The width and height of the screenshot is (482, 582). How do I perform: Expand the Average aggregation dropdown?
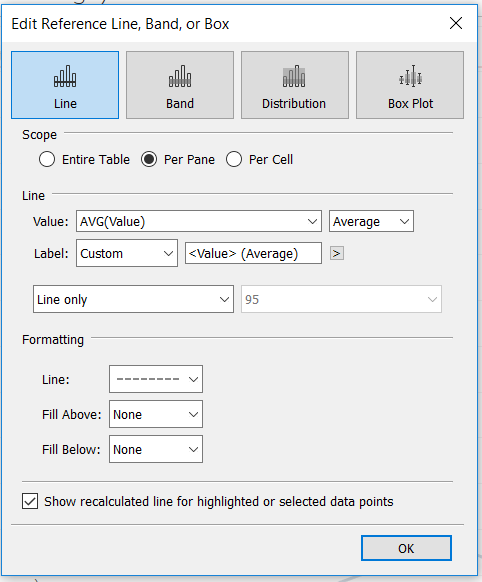click(371, 221)
